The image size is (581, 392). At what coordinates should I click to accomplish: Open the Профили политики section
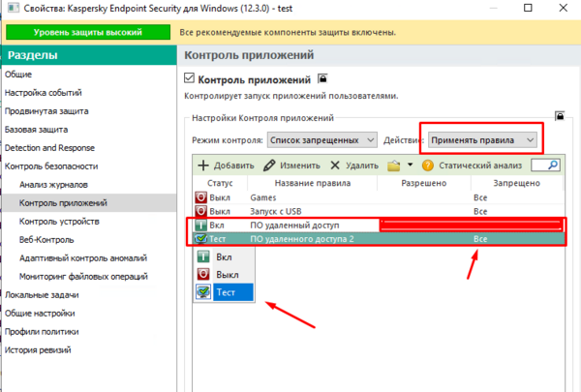tap(42, 332)
